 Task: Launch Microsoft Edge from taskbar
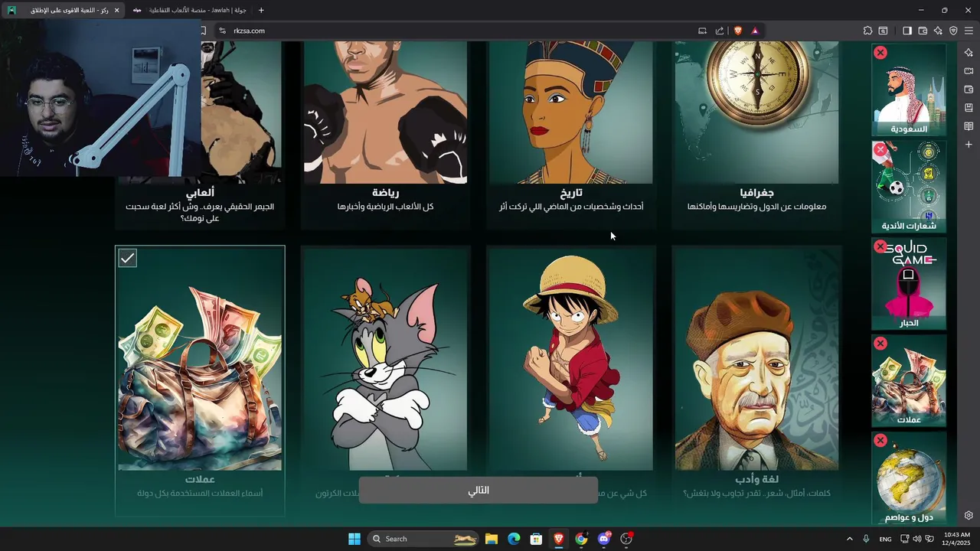click(x=514, y=539)
